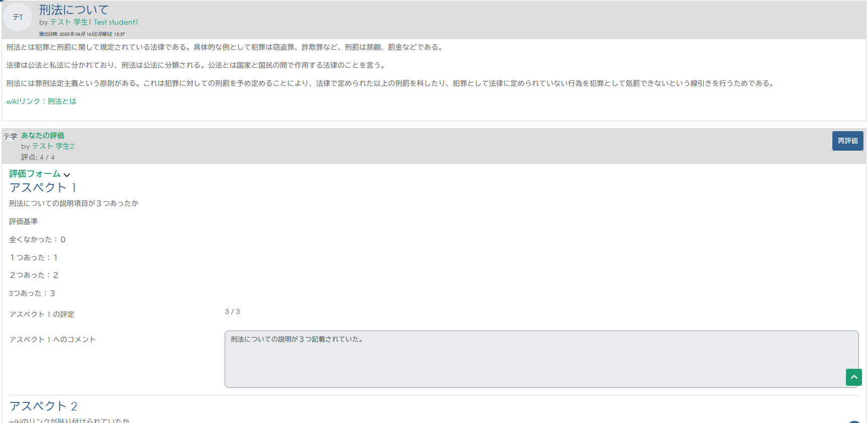Open author profile テスト 学生1 Test student1

click(93, 22)
